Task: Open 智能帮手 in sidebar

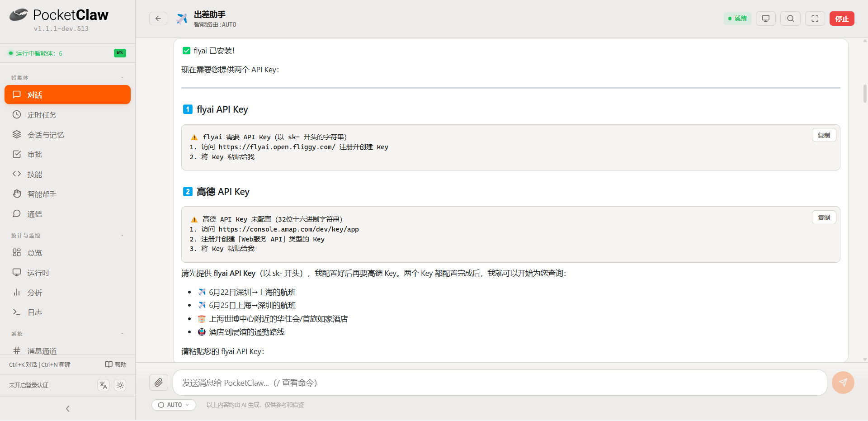Action: click(67, 194)
